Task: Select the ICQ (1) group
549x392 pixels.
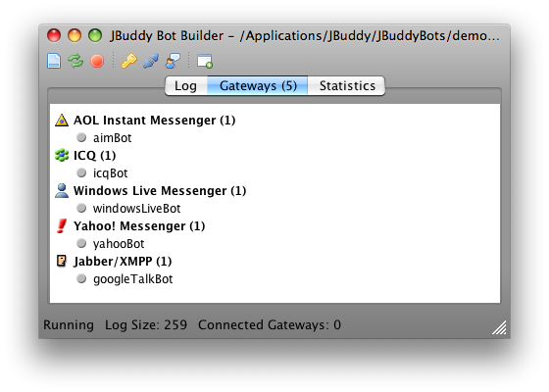Action: point(94,156)
